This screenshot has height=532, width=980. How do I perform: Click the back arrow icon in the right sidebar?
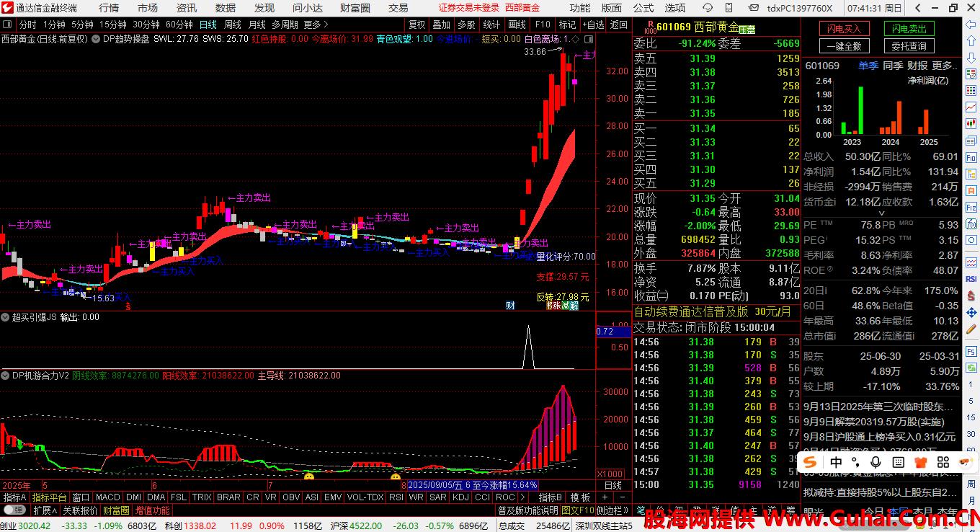click(971, 24)
